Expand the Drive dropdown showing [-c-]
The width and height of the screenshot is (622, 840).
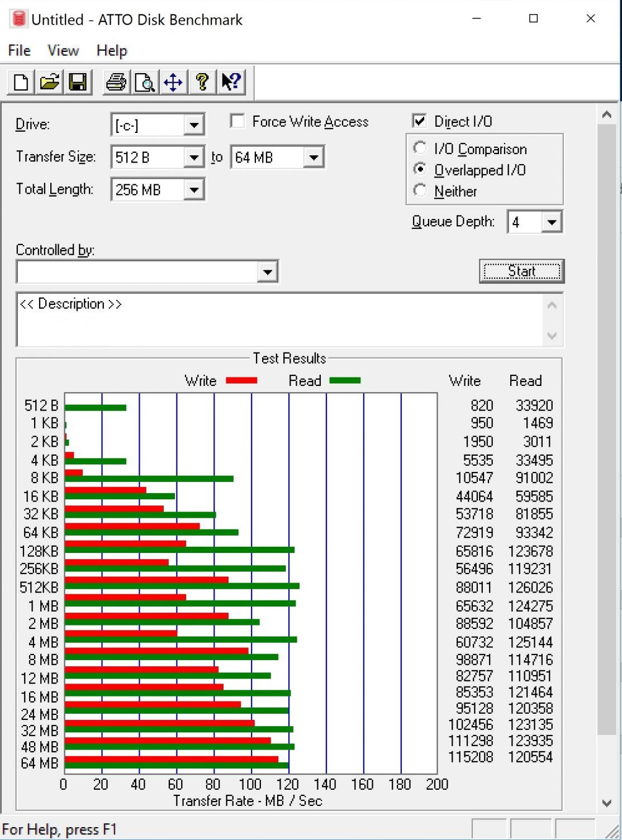click(194, 125)
